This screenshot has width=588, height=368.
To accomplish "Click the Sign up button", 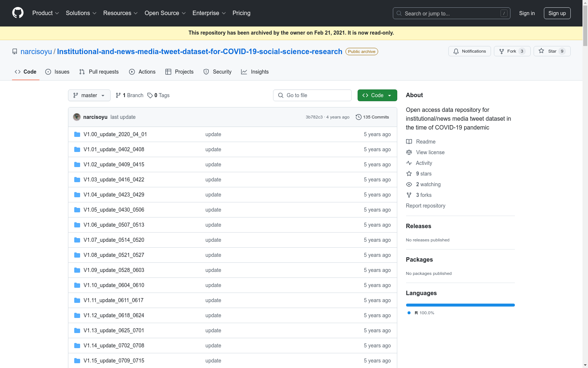I will pos(557,13).
